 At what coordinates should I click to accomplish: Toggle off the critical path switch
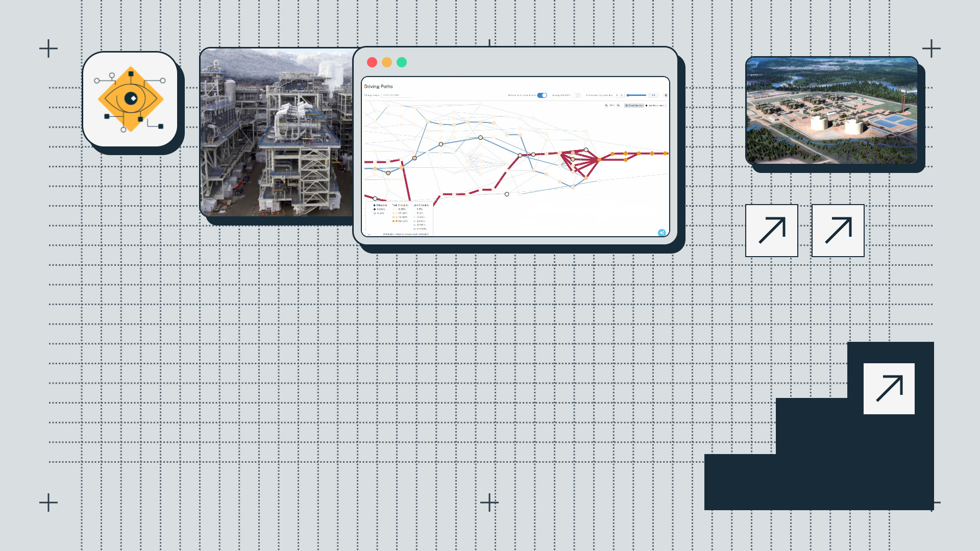[x=542, y=95]
